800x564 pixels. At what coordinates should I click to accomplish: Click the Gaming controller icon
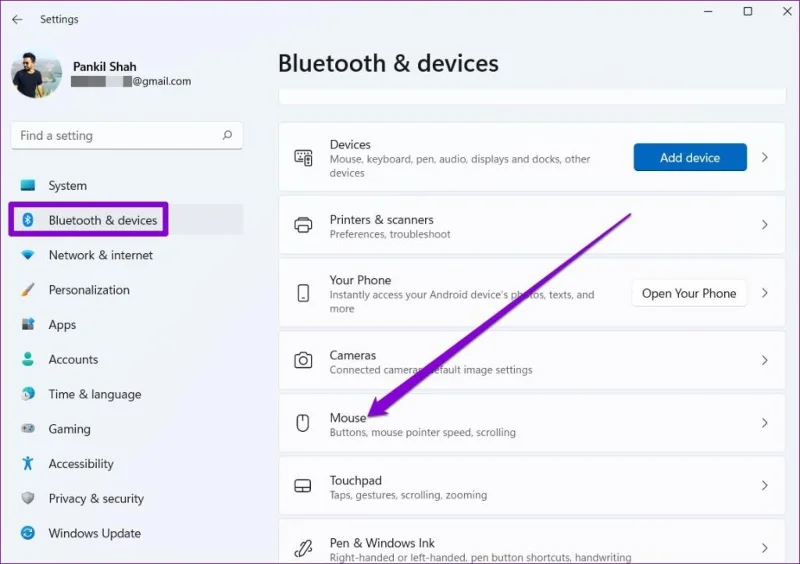click(28, 428)
